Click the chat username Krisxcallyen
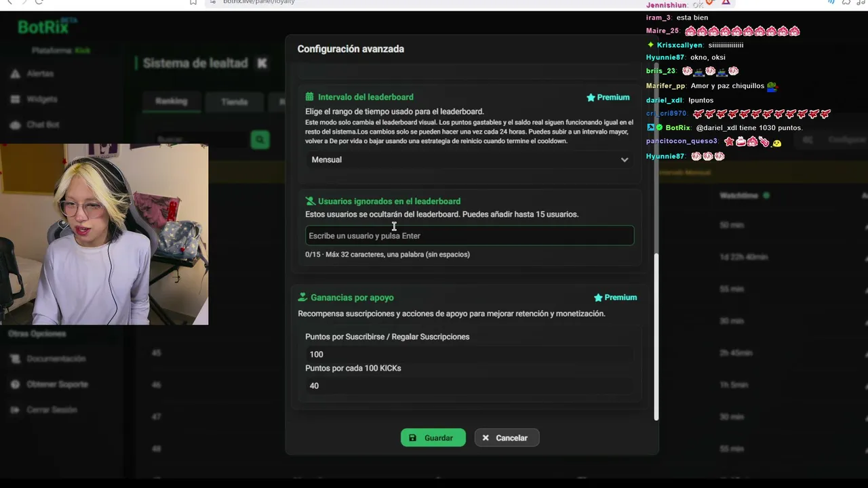Viewport: 868px width, 488px height. pos(680,45)
